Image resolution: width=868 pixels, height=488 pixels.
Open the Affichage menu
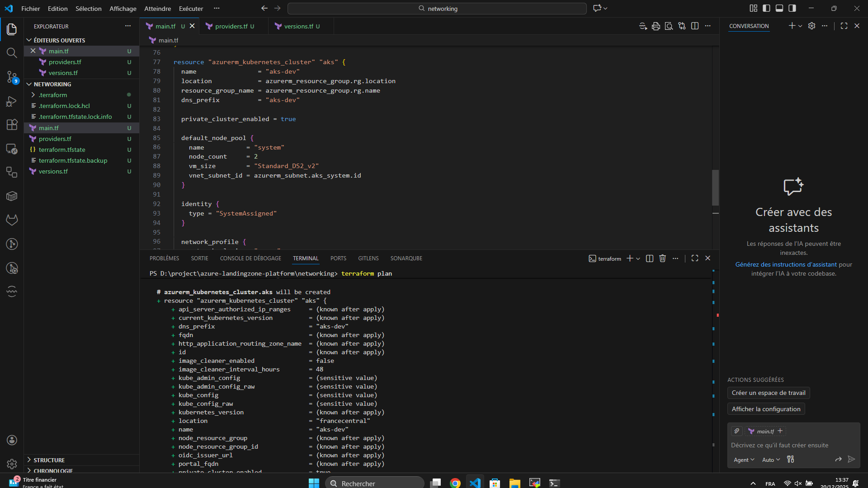click(123, 9)
